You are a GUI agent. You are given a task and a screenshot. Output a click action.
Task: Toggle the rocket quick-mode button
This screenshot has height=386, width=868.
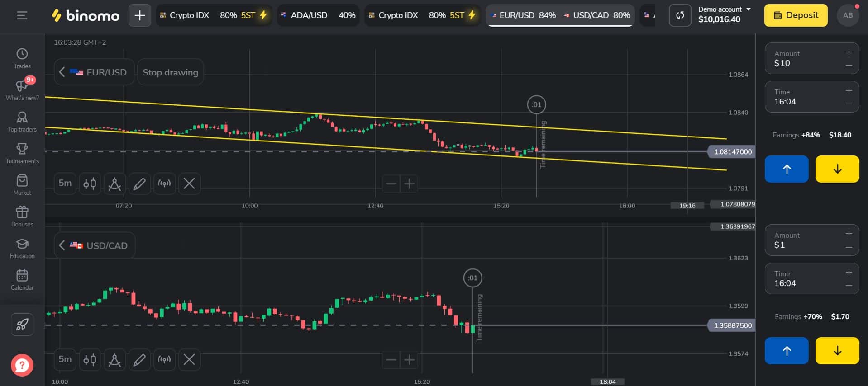click(x=22, y=325)
